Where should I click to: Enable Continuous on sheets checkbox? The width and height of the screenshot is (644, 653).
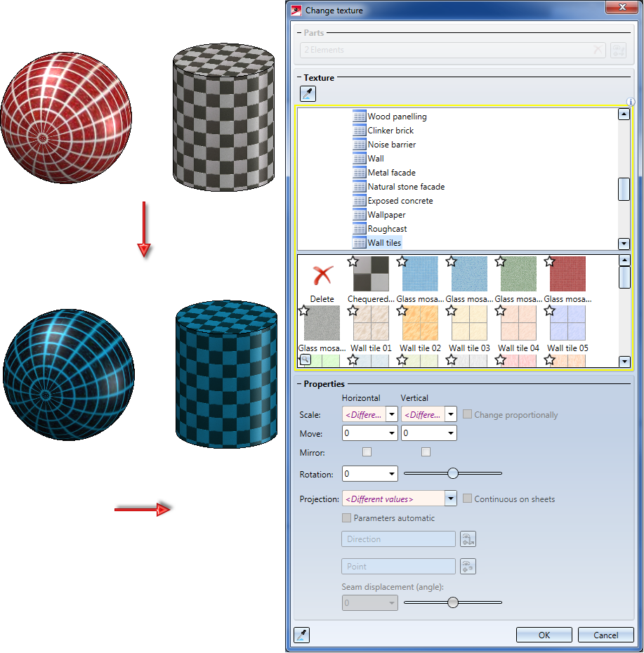(468, 498)
